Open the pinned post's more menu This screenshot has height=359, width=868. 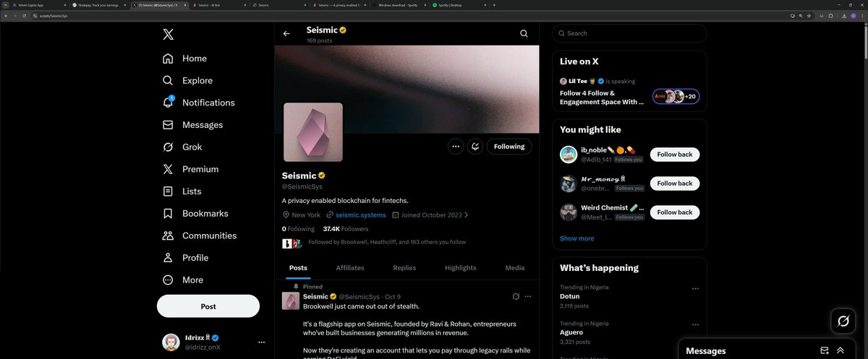click(529, 297)
